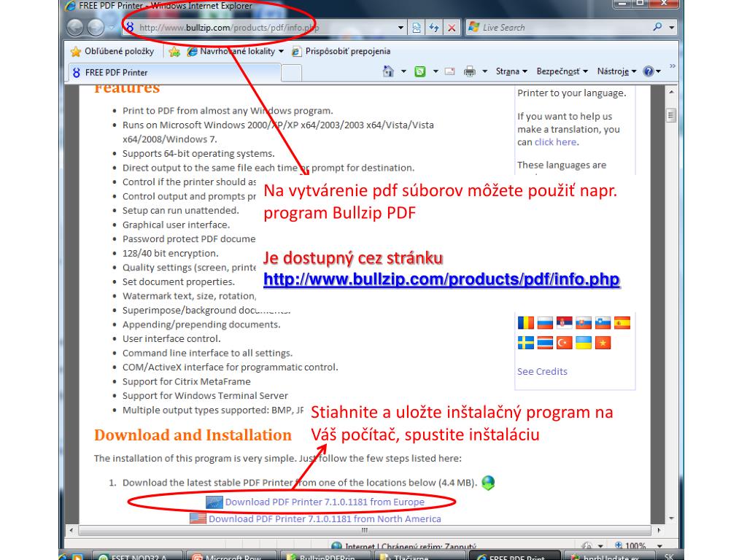Click the 'click here' translation link

click(555, 142)
